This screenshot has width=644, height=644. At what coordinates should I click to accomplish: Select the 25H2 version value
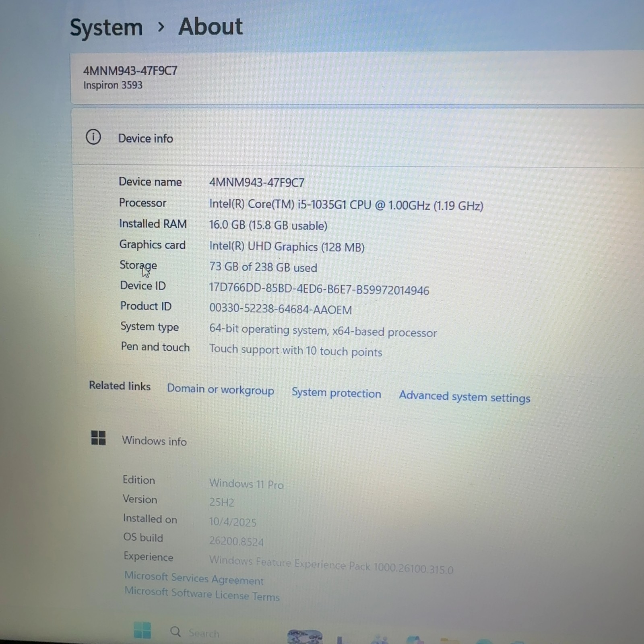pyautogui.click(x=222, y=502)
